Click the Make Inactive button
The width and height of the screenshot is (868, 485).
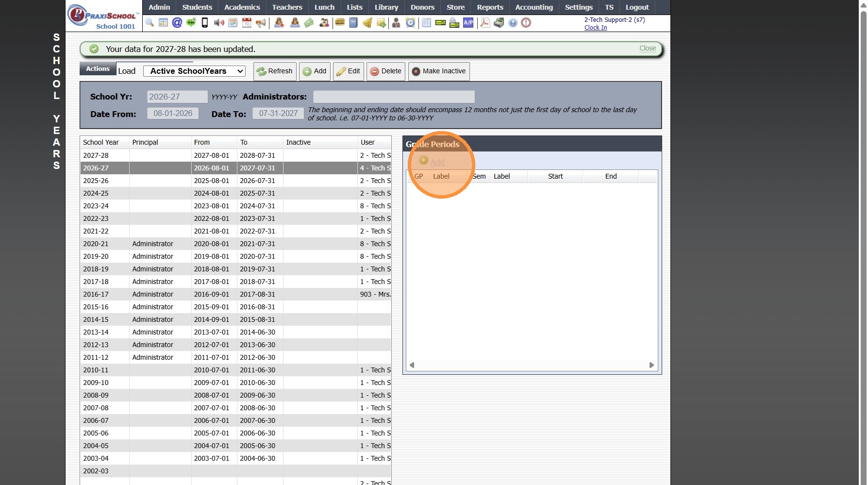pos(439,71)
